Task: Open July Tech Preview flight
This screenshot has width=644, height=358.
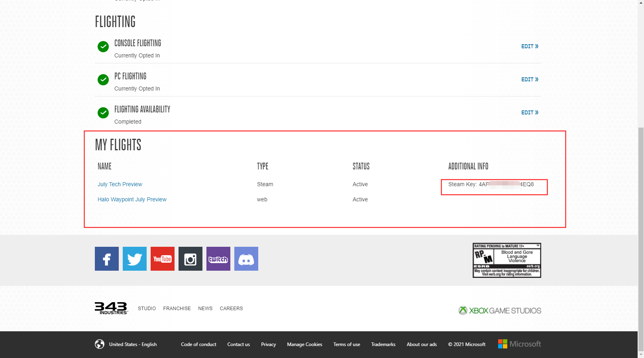Action: 120,184
